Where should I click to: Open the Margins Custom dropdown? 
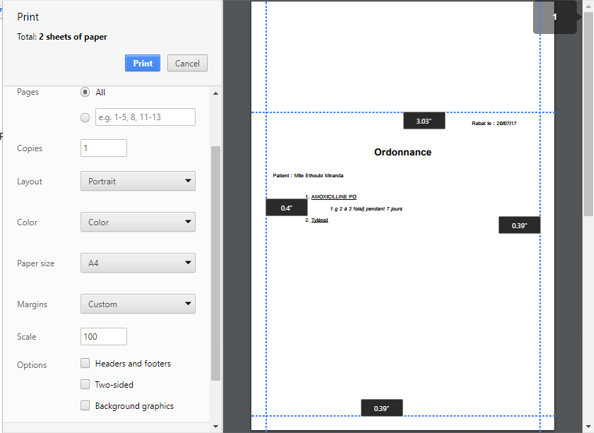[138, 304]
